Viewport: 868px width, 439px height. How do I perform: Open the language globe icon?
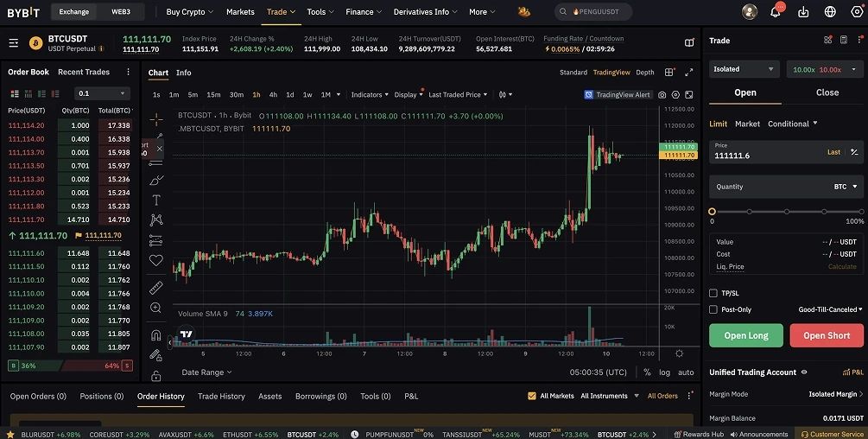831,12
